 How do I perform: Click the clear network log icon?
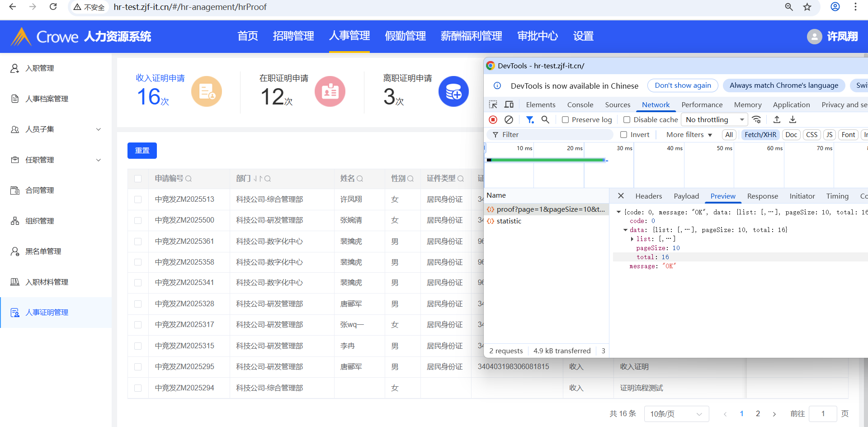tap(509, 119)
